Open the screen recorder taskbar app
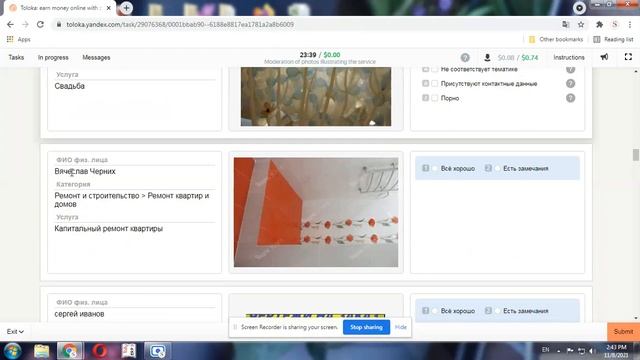This screenshot has height=360, width=640. 158,351
